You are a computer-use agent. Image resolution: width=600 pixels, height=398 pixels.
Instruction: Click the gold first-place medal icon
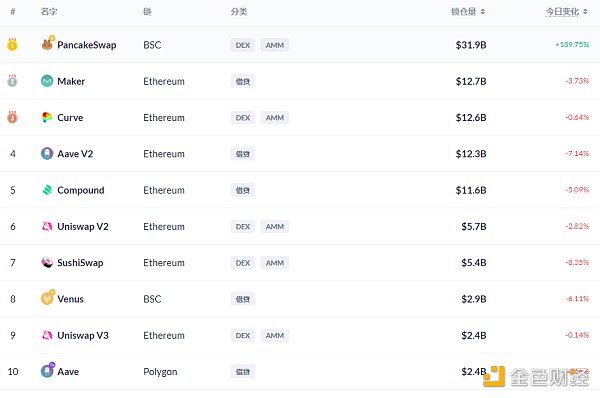[x=12, y=44]
